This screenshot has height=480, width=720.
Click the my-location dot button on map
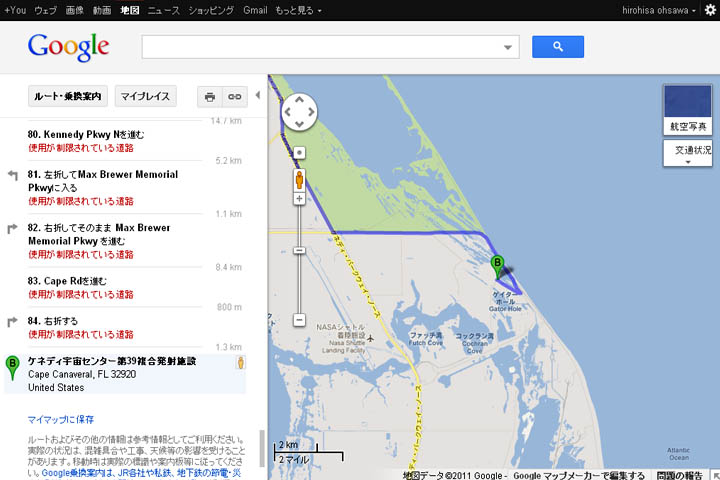[299, 152]
